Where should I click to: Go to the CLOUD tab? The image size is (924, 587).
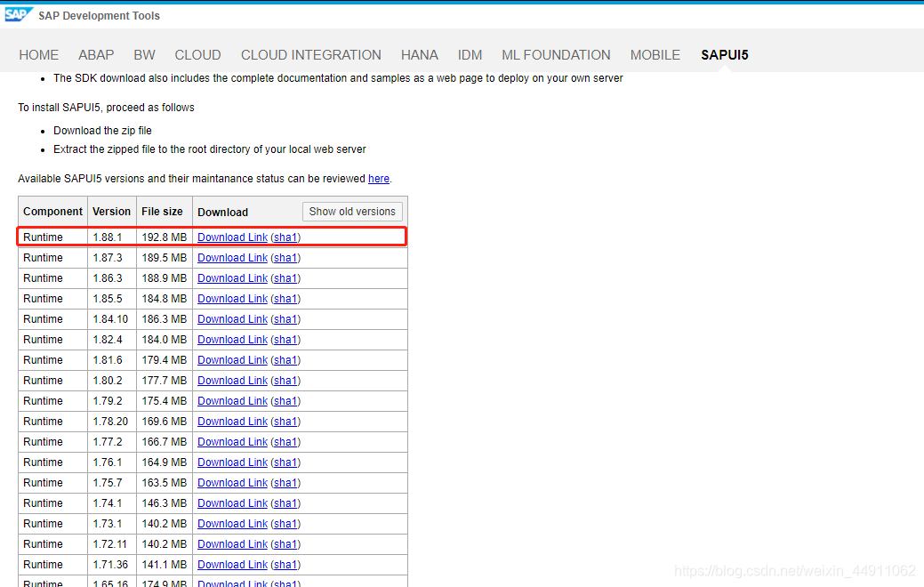point(197,55)
